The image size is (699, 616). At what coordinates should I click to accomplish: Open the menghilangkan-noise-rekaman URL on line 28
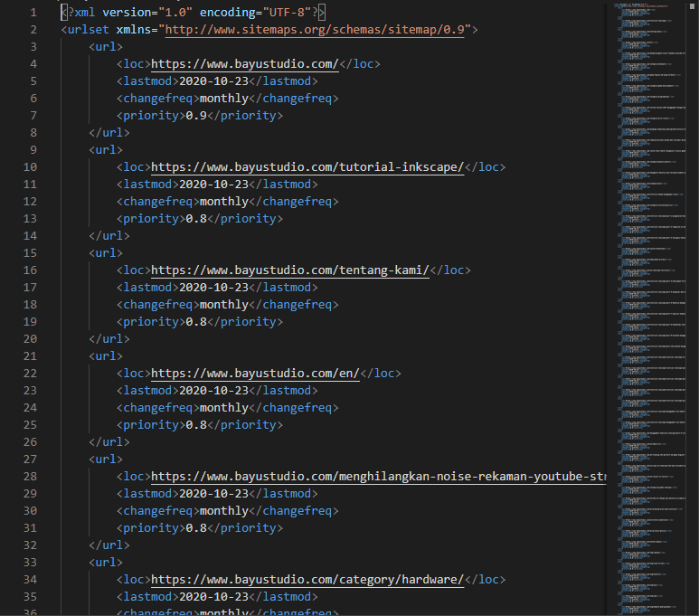[x=379, y=476]
